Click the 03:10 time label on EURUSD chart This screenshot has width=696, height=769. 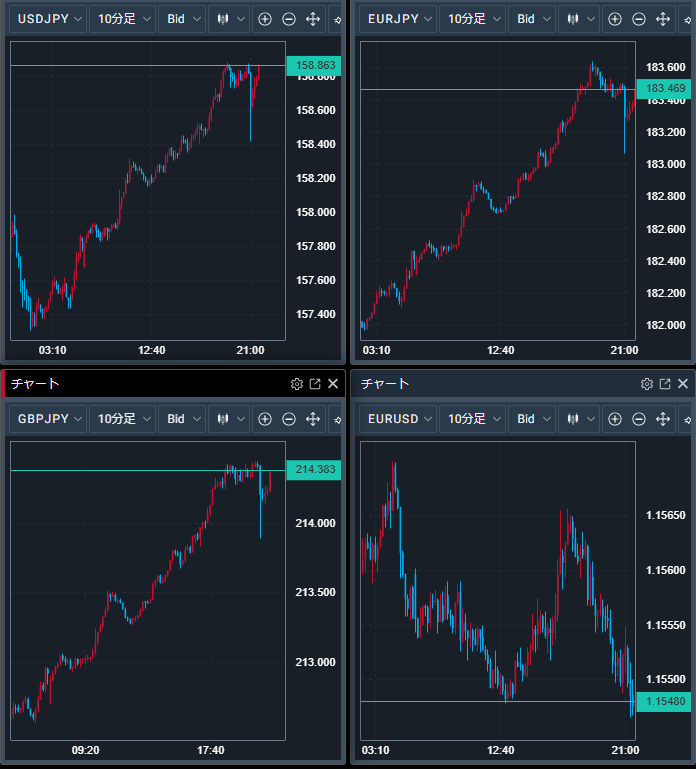[x=376, y=750]
